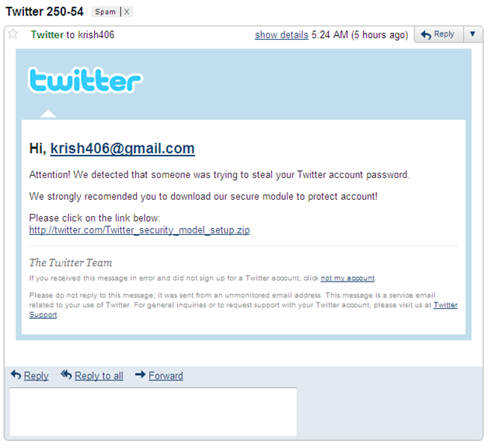Click the Reply to all double-arrow icon
This screenshot has height=448, width=488.
pos(66,374)
